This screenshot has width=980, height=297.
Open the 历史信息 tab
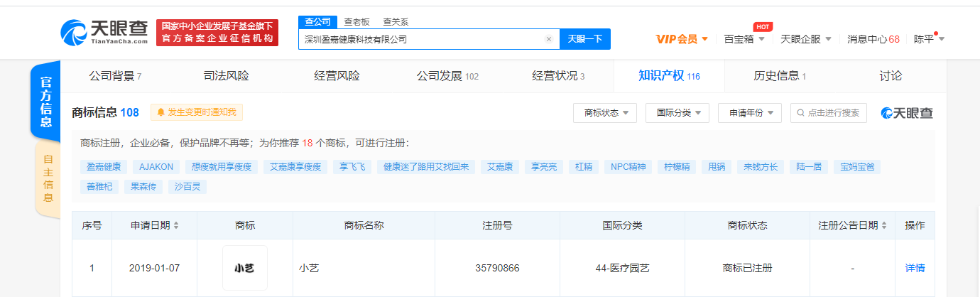click(x=780, y=76)
